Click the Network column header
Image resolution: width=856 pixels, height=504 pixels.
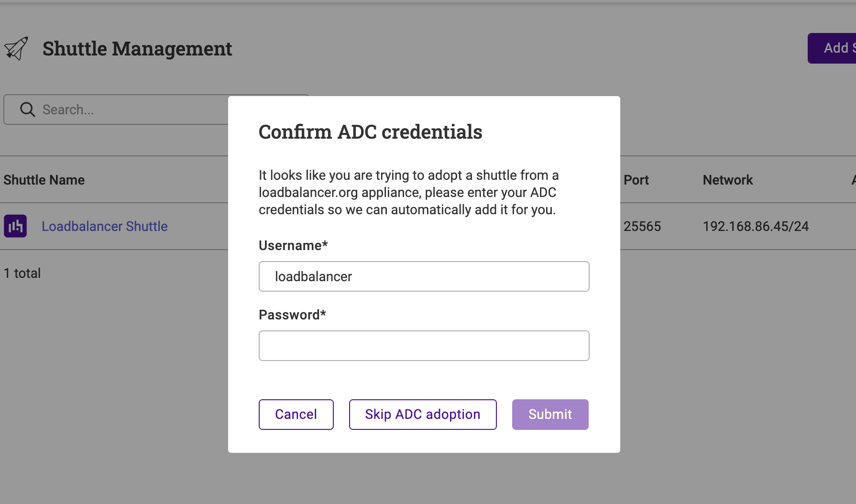pos(727,180)
